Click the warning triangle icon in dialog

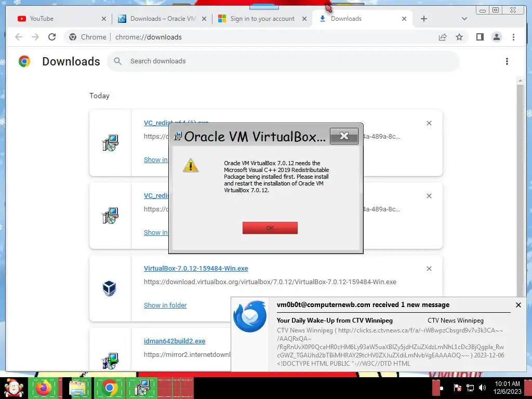191,166
